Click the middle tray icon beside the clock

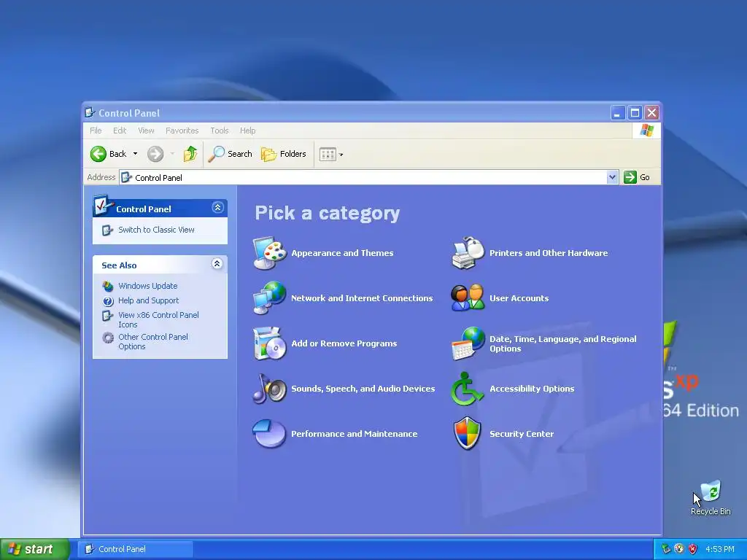tap(679, 549)
